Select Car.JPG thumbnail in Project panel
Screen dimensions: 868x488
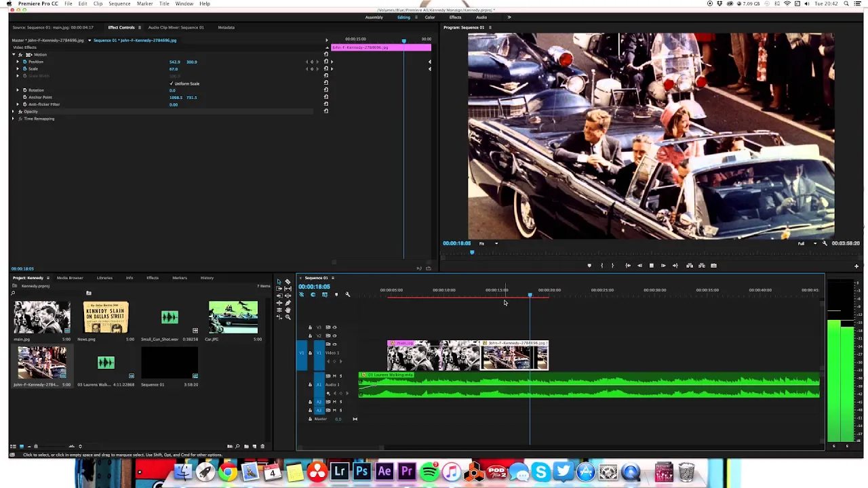click(233, 317)
